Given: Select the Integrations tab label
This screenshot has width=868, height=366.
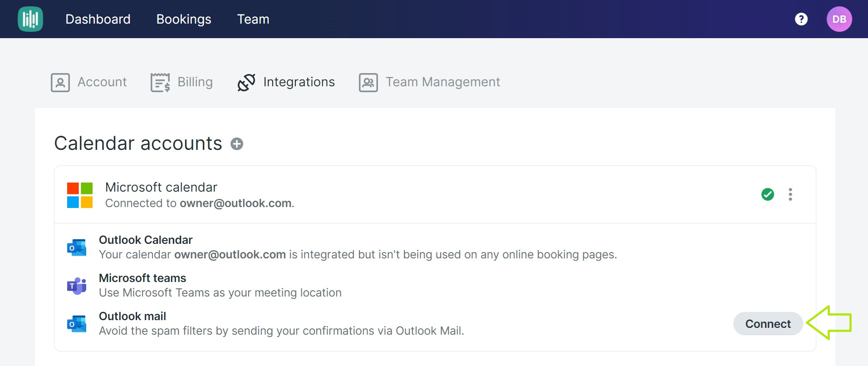Looking at the screenshot, I should pyautogui.click(x=299, y=82).
